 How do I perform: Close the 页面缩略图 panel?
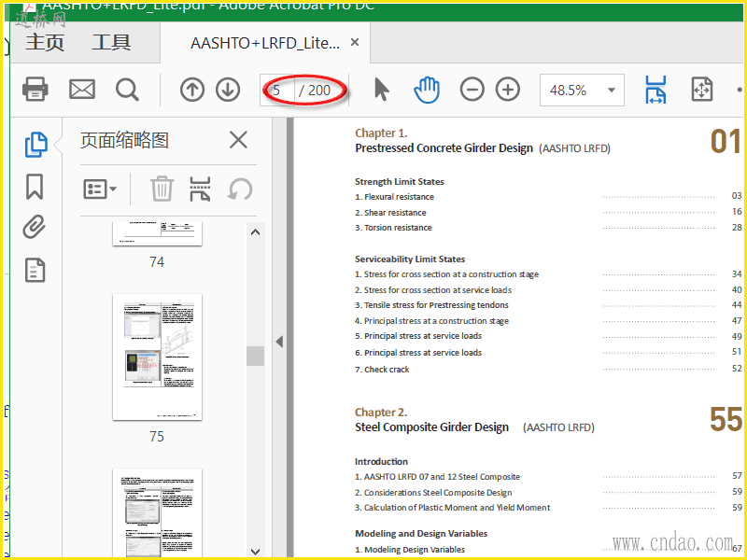(238, 141)
